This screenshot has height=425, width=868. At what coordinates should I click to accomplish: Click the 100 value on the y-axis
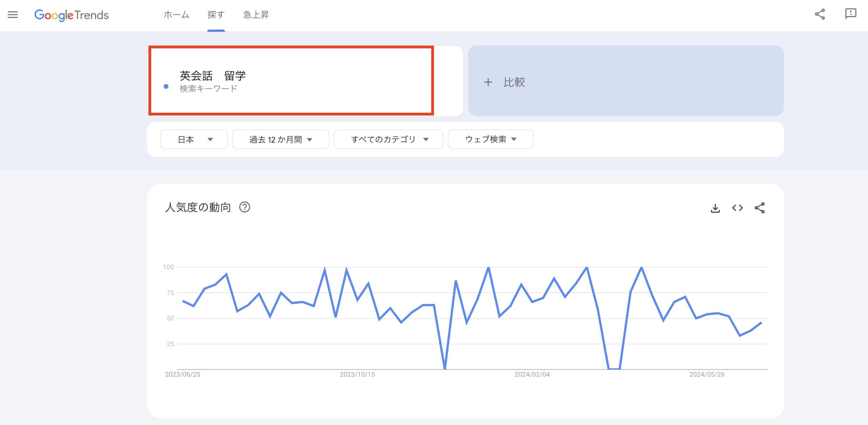(x=169, y=267)
